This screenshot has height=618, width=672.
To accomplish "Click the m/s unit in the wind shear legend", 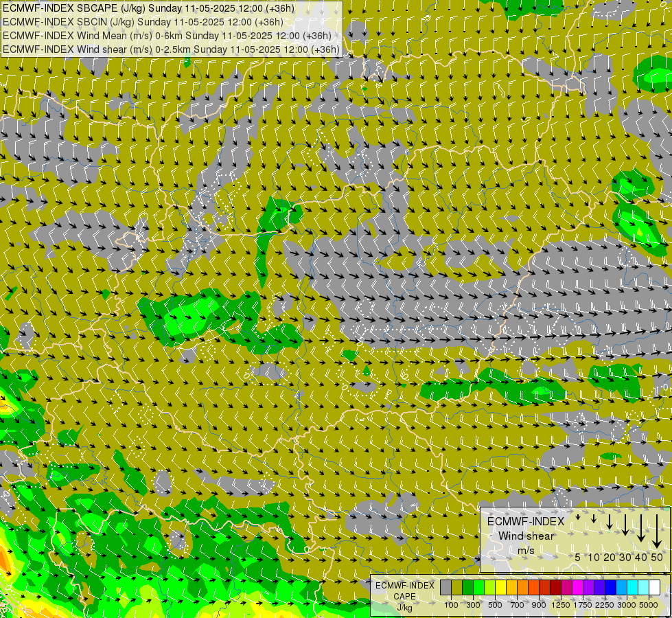I will tap(526, 550).
